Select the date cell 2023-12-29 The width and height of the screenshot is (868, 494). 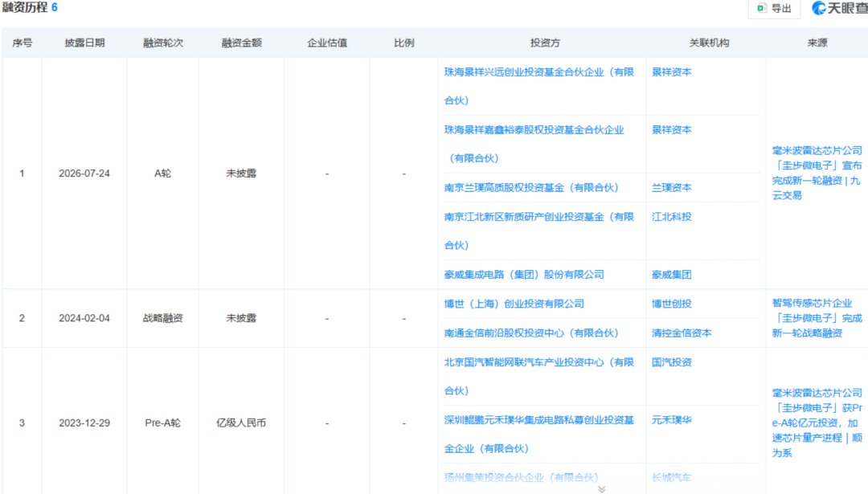(x=84, y=423)
